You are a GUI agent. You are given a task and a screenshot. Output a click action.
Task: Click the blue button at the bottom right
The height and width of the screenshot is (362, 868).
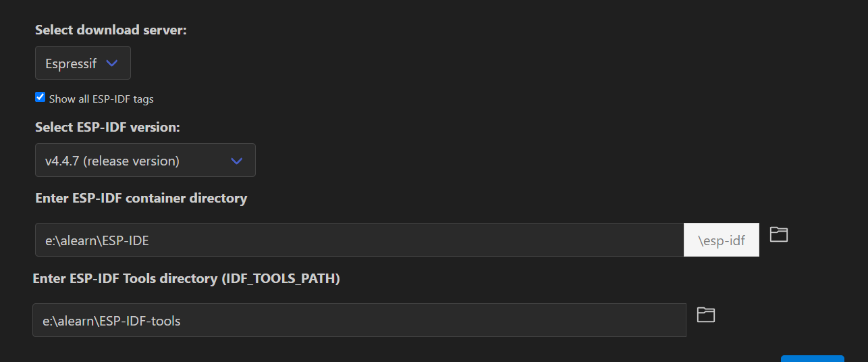click(x=813, y=359)
